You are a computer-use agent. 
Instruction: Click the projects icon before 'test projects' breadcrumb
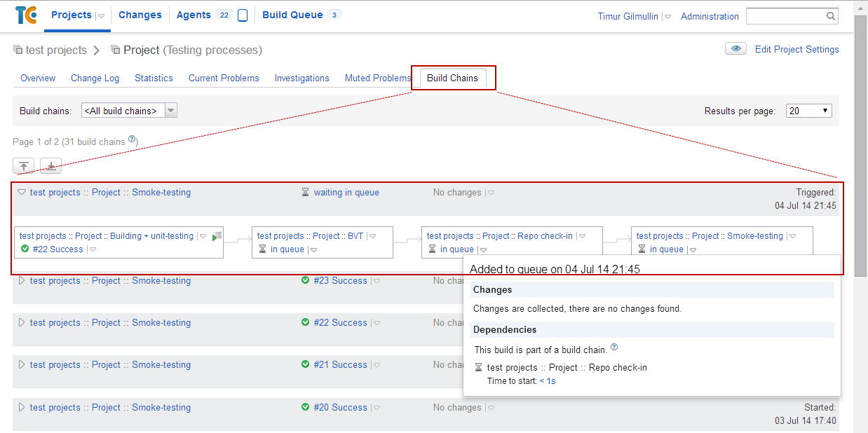tap(18, 50)
